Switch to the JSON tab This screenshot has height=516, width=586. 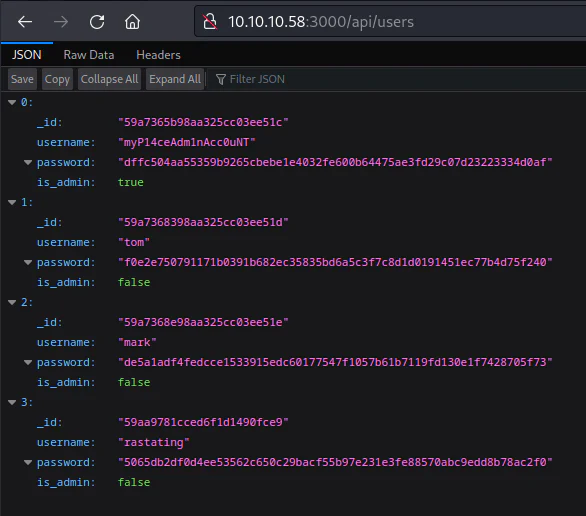click(27, 55)
